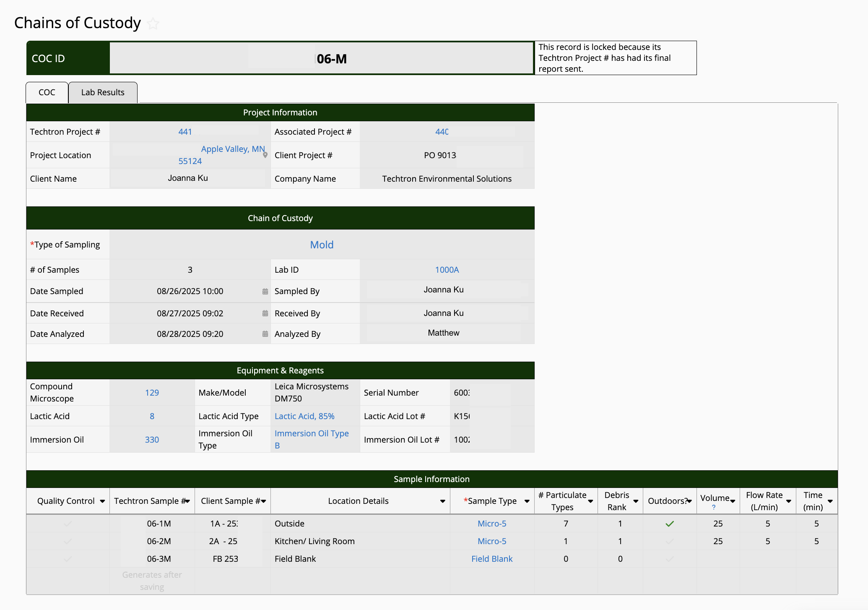Toggle Outdoors checkmark for Outside sample
The height and width of the screenshot is (610, 868).
tap(670, 524)
